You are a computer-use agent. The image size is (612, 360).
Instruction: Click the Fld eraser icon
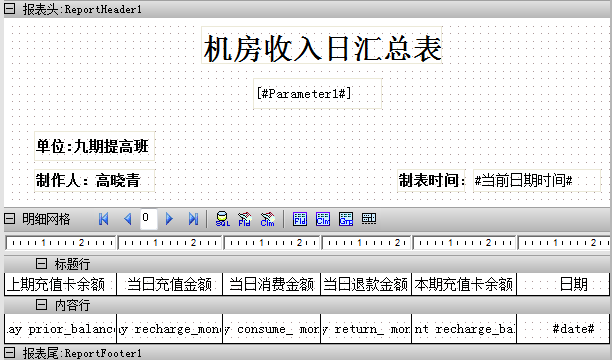pyautogui.click(x=244, y=219)
